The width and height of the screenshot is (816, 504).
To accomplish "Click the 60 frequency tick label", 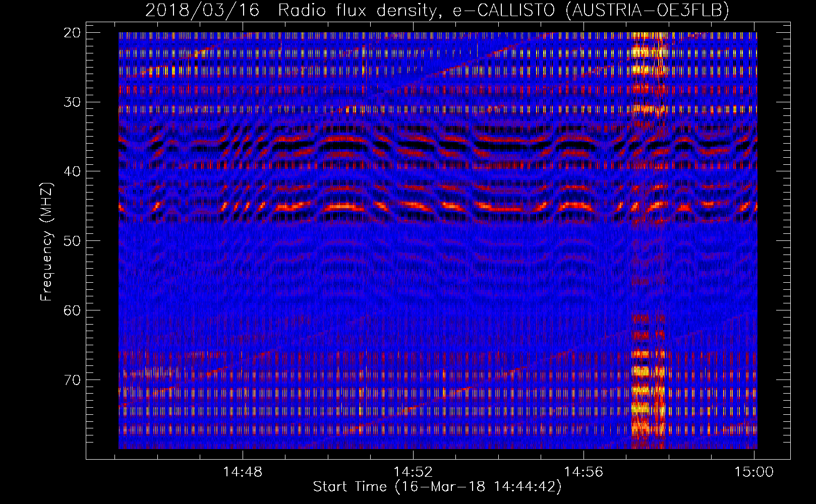I will 72,310.
